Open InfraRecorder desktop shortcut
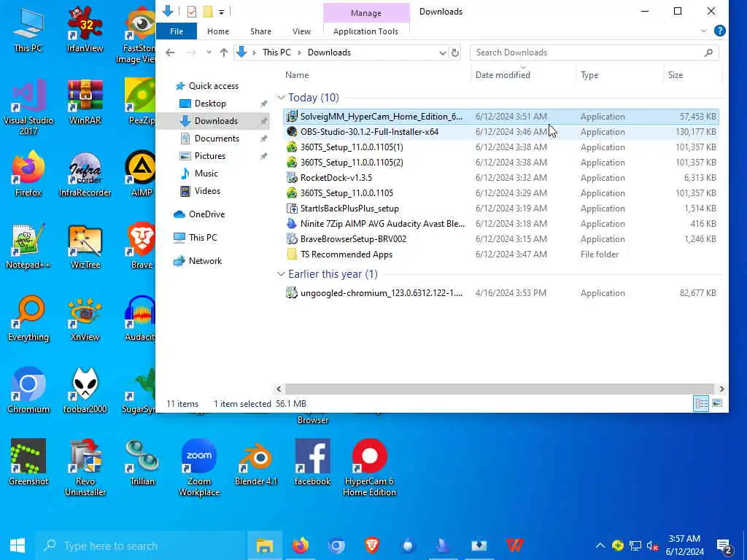The image size is (747, 560). pos(85,174)
